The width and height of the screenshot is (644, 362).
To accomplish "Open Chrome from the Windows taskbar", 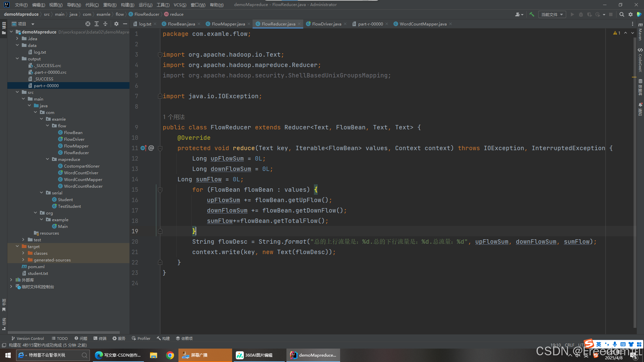I will (x=170, y=355).
